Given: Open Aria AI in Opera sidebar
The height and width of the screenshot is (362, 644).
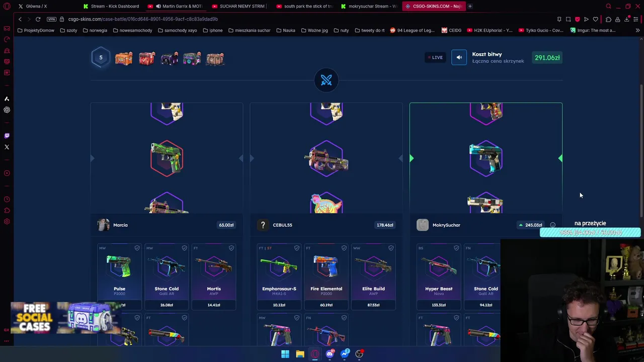Looking at the screenshot, I should tap(7, 99).
